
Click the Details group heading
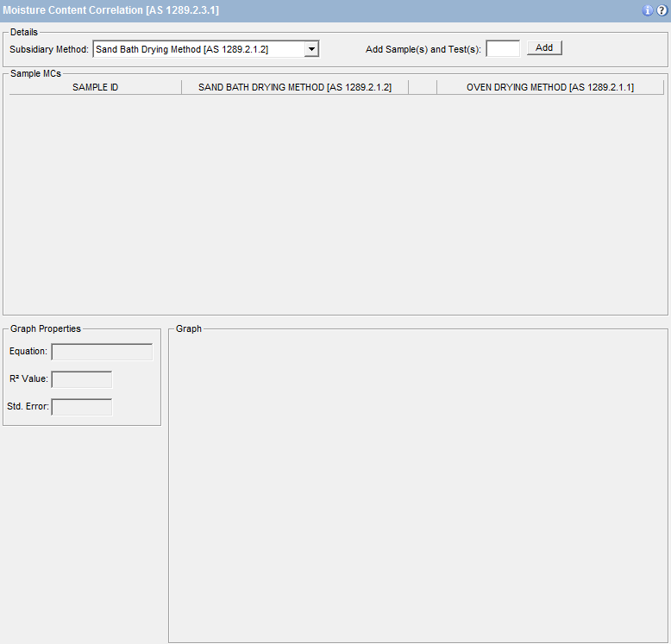pyautogui.click(x=24, y=32)
